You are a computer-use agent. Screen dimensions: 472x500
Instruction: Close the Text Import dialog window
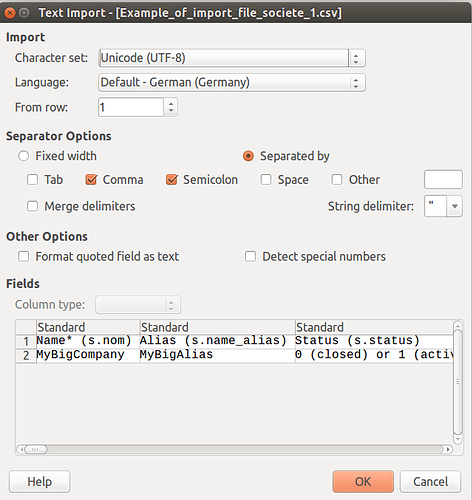pos(10,13)
